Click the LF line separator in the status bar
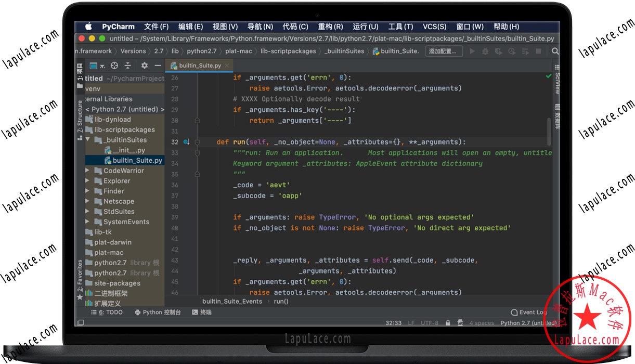This screenshot has width=635, height=364. tap(411, 323)
